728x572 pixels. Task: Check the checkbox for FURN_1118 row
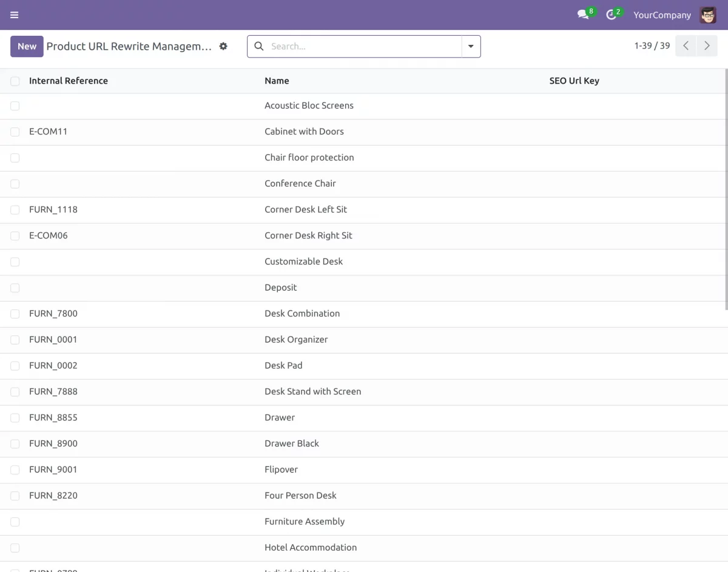pyautogui.click(x=15, y=209)
